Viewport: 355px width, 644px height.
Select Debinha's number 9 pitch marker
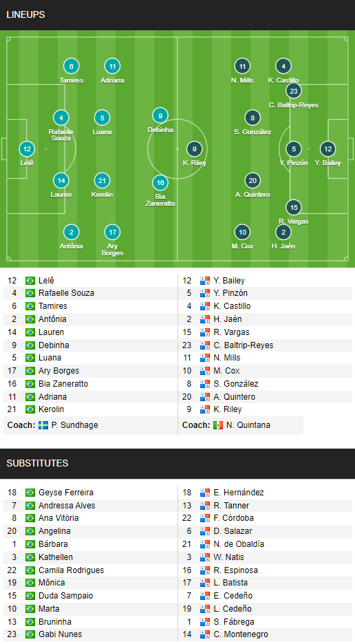pos(160,116)
